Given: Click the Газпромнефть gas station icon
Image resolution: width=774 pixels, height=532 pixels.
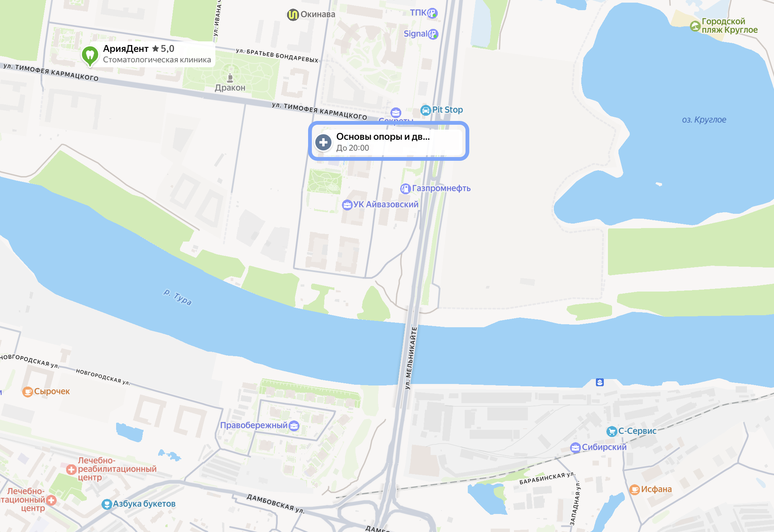Looking at the screenshot, I should [x=405, y=189].
